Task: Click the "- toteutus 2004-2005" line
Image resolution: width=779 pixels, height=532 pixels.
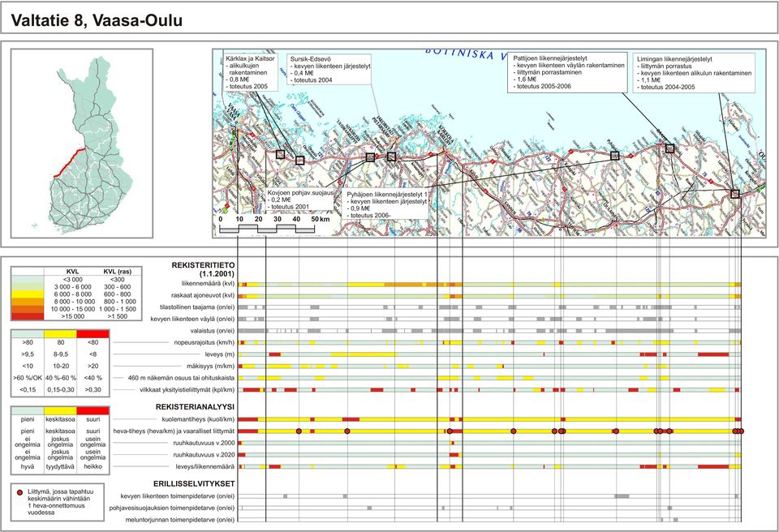Action: 666,87
